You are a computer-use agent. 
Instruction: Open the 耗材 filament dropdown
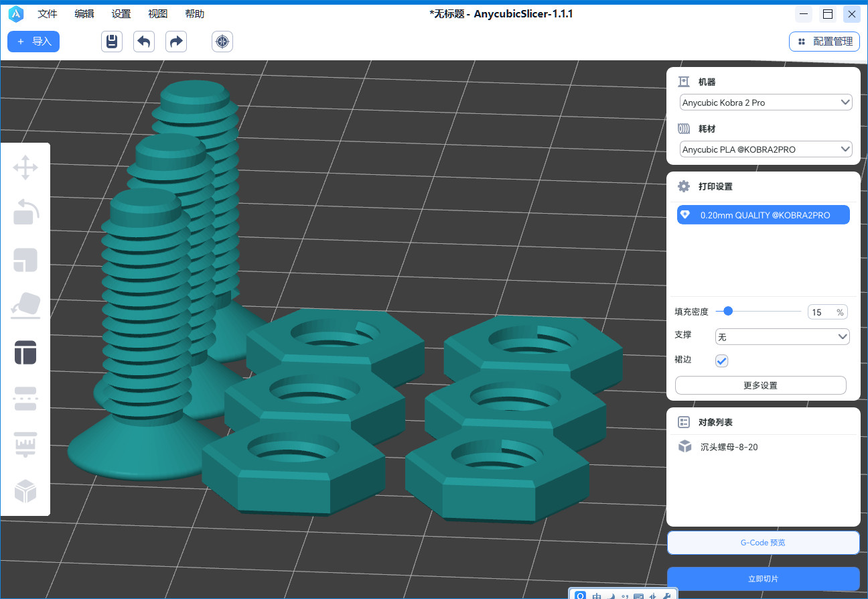point(766,149)
